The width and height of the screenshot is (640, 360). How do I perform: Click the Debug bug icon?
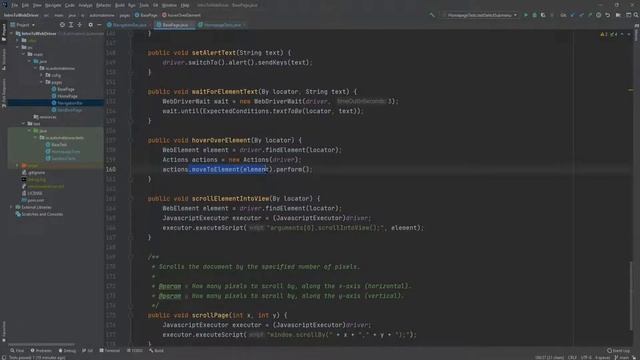tap(534, 15)
